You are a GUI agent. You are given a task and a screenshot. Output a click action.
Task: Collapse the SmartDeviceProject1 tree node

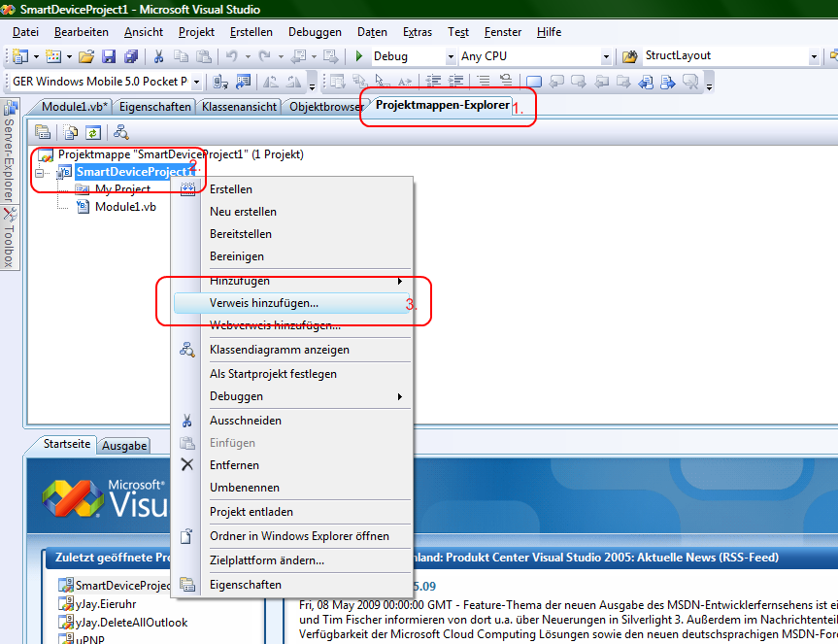point(40,173)
